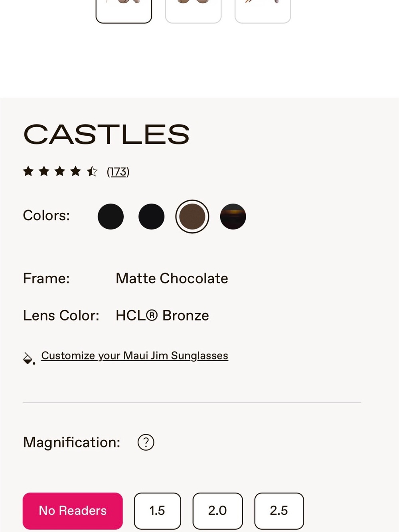Select the first black color swatch
Screen dimensions: 399x532
(111, 216)
